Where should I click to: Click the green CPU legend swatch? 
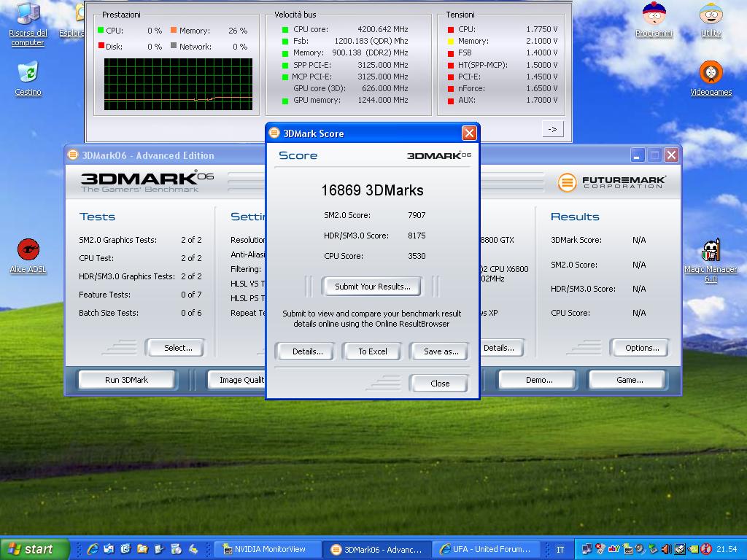click(x=101, y=31)
